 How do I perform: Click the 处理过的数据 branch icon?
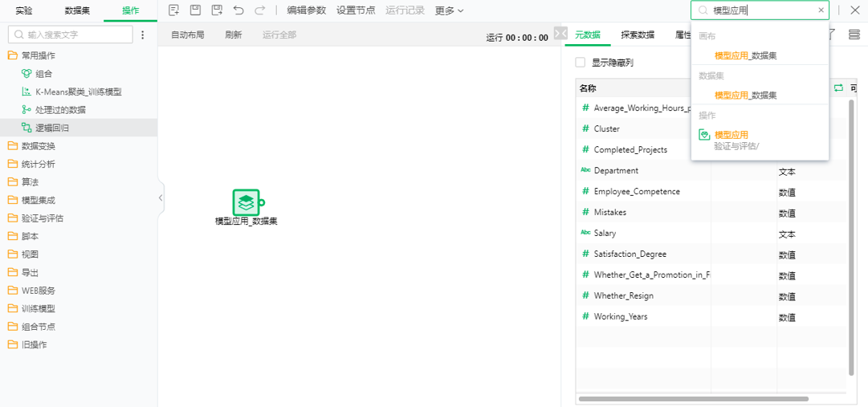pyautogui.click(x=26, y=110)
